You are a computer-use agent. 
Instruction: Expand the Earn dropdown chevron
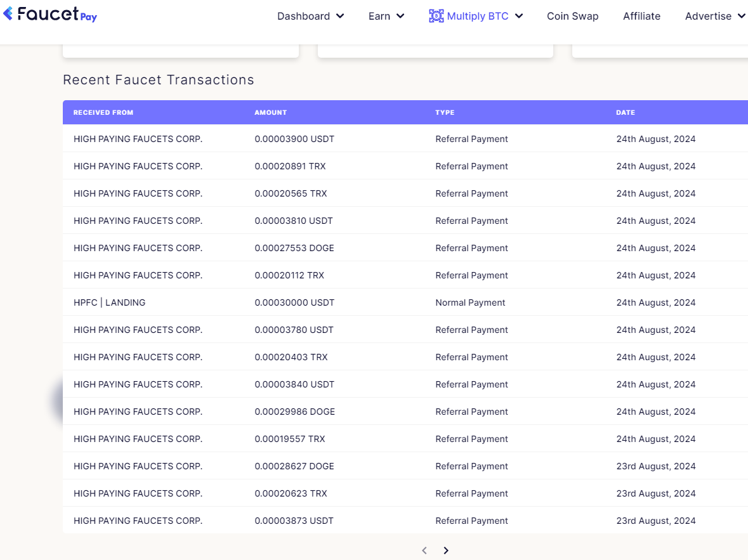pyautogui.click(x=401, y=16)
